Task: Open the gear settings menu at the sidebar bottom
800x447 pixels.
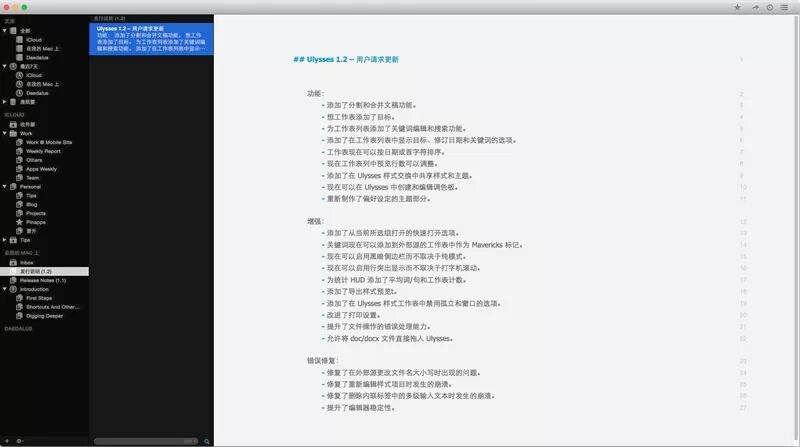Action: (x=19, y=441)
